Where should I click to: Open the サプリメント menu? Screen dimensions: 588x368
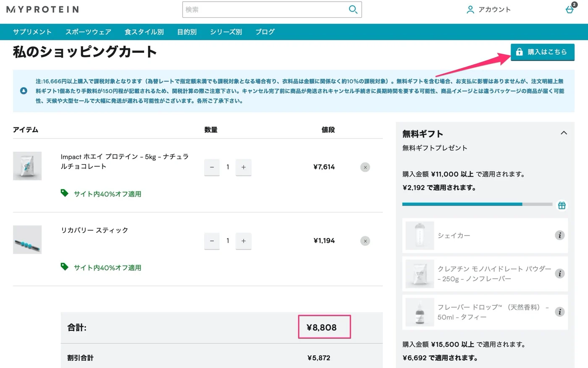[x=32, y=32]
